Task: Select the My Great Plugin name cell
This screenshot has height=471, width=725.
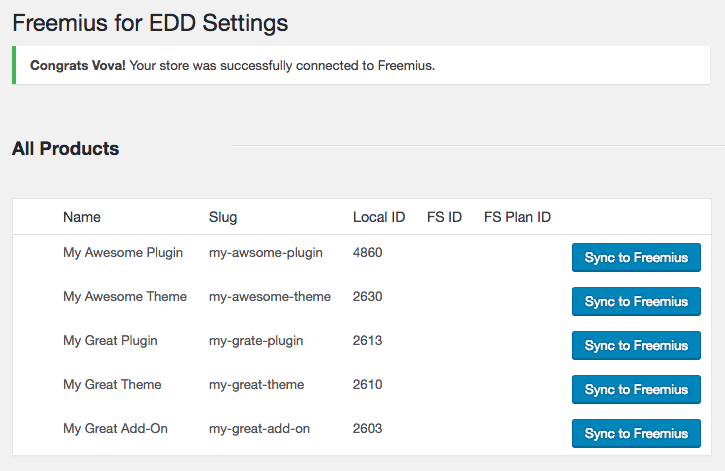Action: 110,341
